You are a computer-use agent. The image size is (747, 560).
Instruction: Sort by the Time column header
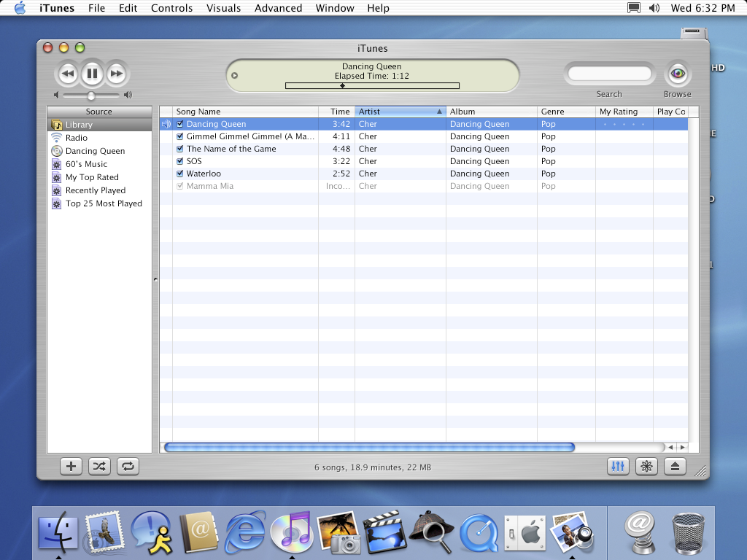pos(336,112)
